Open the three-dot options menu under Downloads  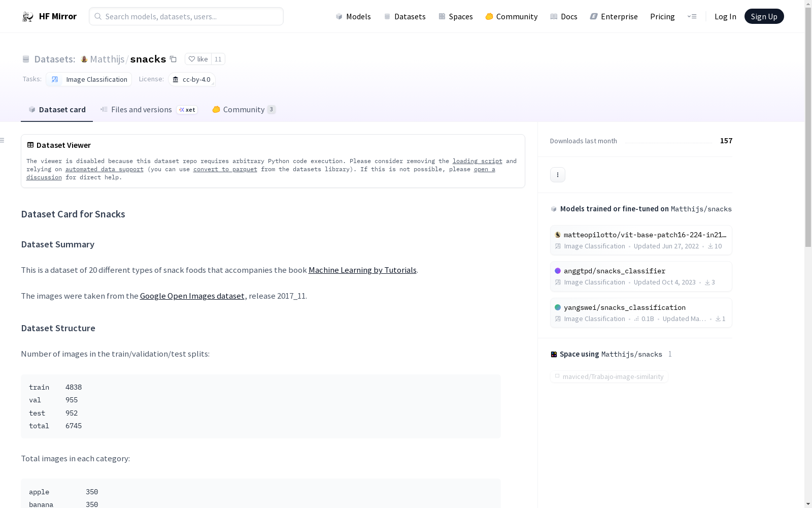558,175
